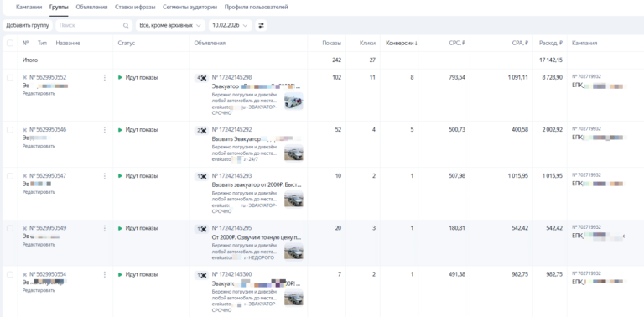Click play status icon for group 5629950546
This screenshot has width=644, height=317.
tap(120, 130)
